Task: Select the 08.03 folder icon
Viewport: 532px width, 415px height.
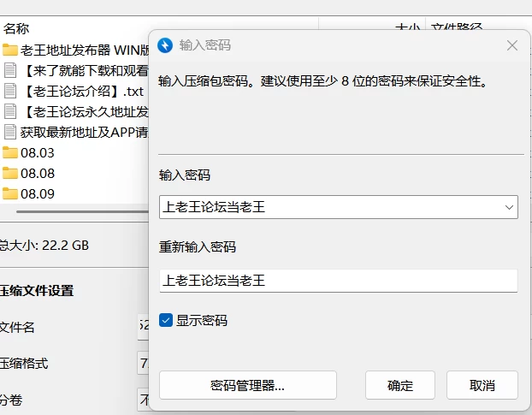Action: tap(10, 152)
